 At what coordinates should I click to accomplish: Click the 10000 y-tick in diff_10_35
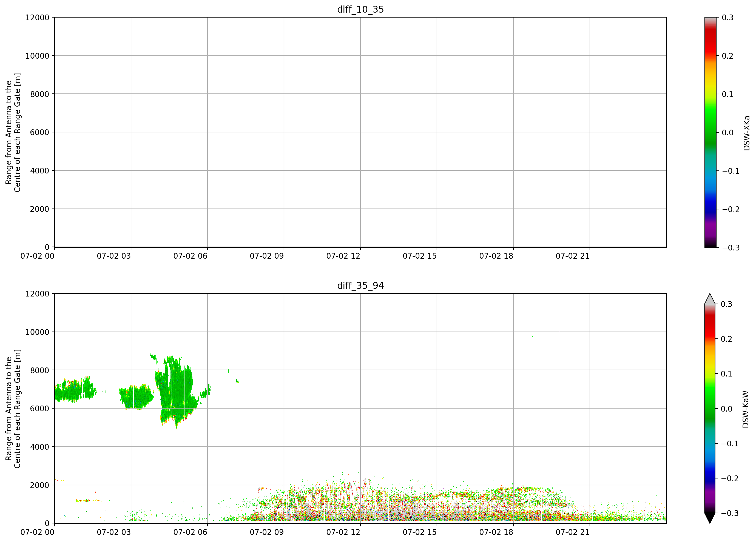click(37, 56)
